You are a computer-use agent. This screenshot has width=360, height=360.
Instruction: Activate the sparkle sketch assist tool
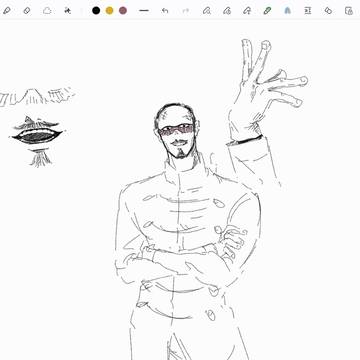pyautogui.click(x=68, y=11)
